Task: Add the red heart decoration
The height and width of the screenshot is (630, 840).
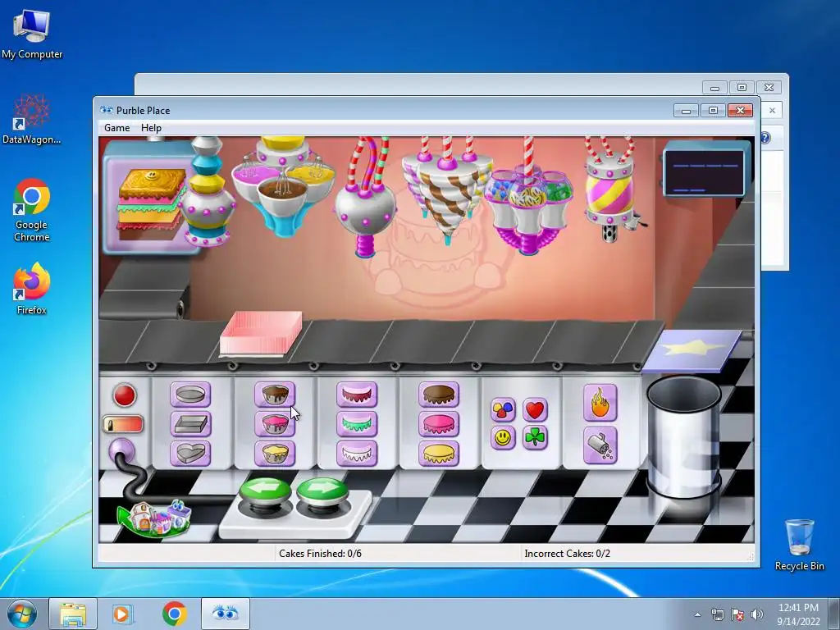Action: (x=535, y=410)
